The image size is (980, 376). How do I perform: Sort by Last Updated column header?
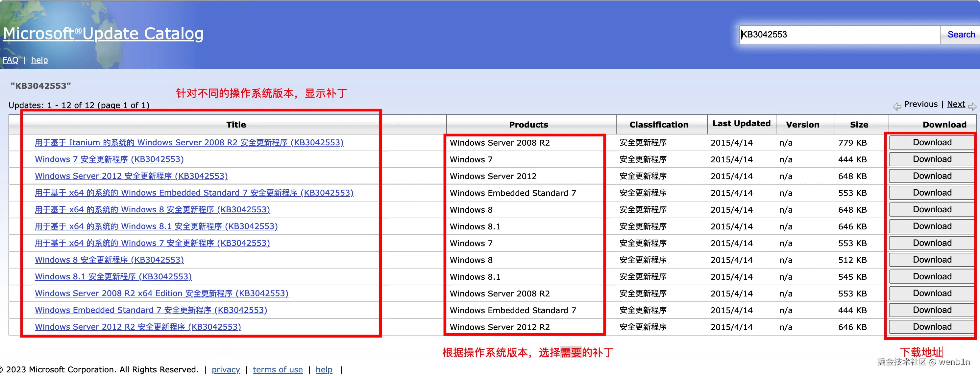tap(741, 124)
